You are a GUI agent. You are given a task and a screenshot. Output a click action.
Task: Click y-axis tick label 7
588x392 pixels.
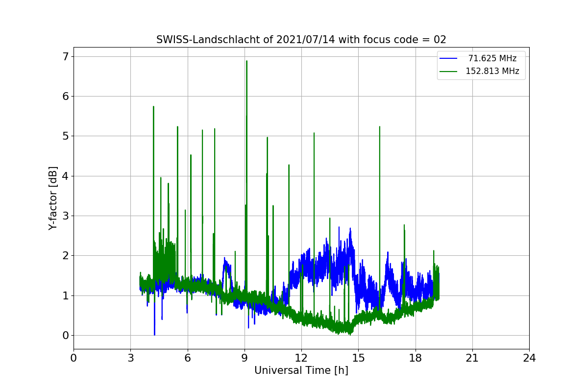click(66, 56)
